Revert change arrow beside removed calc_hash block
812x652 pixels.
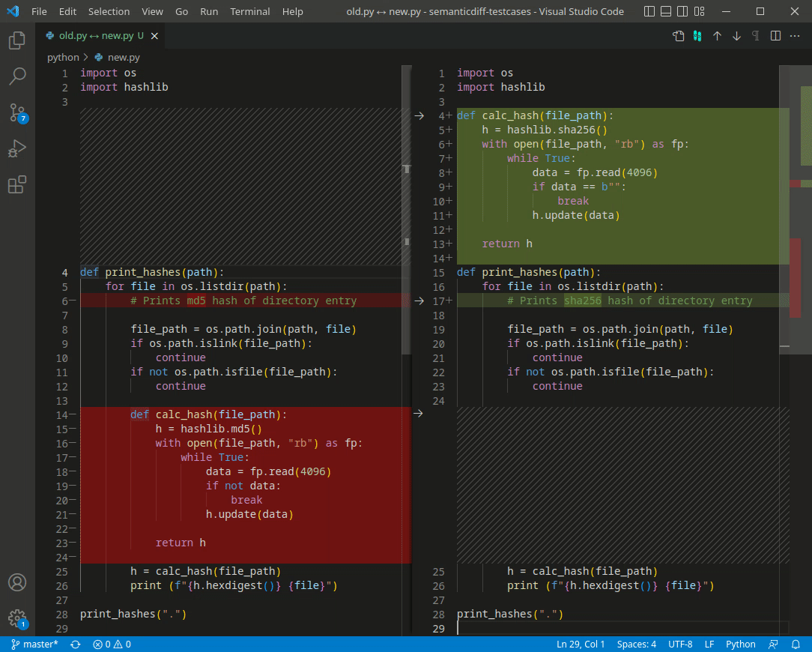(x=419, y=414)
